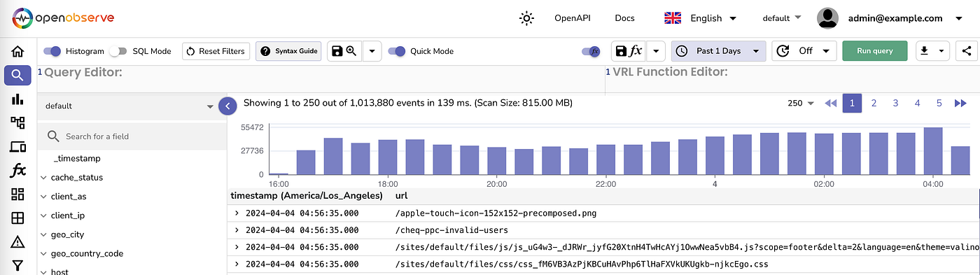Go to results page 3
Screen dimensions: 980x275
(895, 103)
